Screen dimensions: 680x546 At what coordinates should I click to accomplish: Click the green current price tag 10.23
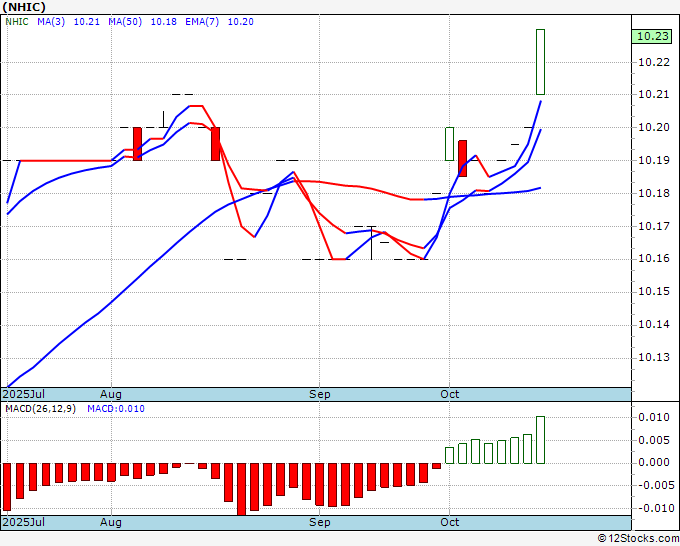[x=654, y=36]
